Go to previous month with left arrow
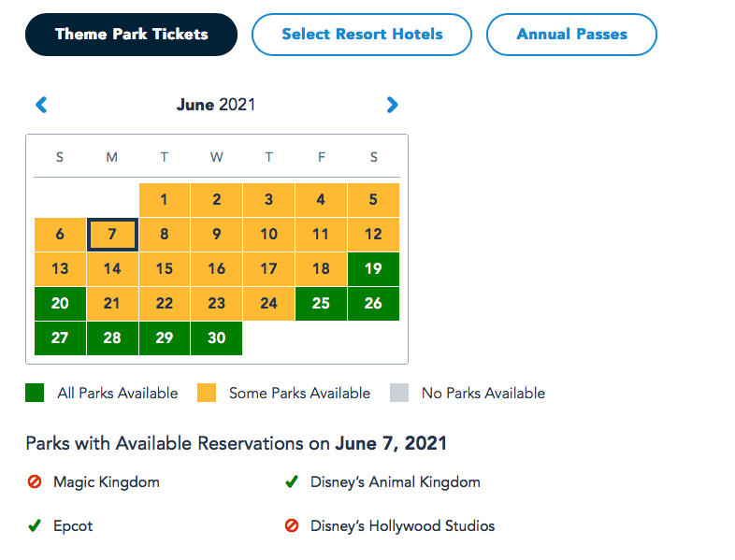Image resolution: width=735 pixels, height=560 pixels. coord(41,105)
